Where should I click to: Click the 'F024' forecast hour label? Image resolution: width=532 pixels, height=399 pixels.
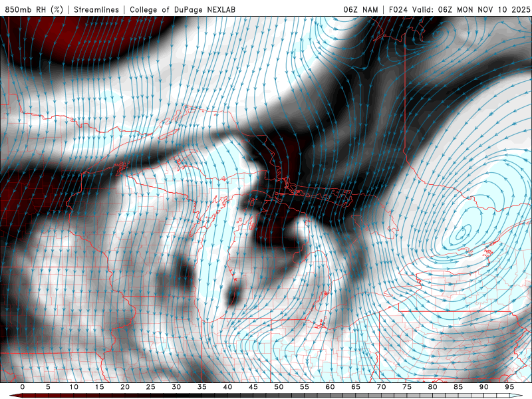(x=398, y=9)
